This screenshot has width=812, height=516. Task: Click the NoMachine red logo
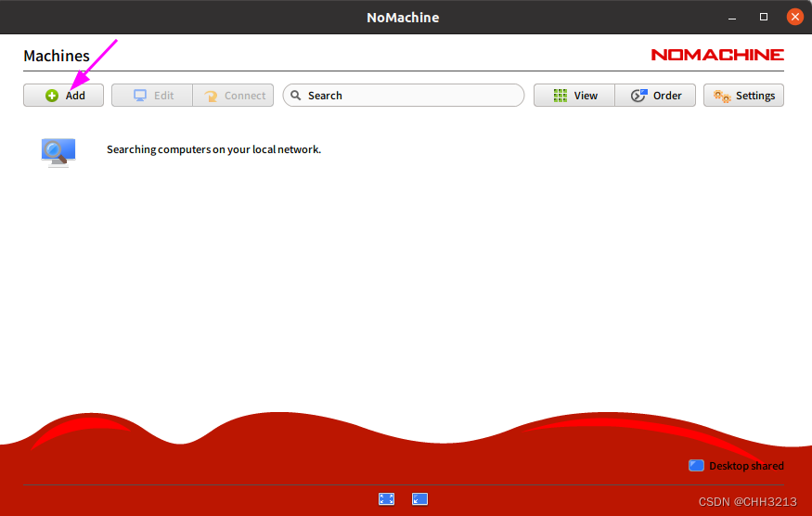coord(717,55)
